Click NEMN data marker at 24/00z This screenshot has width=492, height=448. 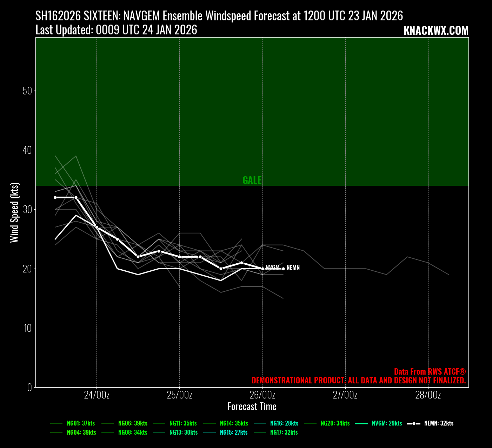pos(97,228)
